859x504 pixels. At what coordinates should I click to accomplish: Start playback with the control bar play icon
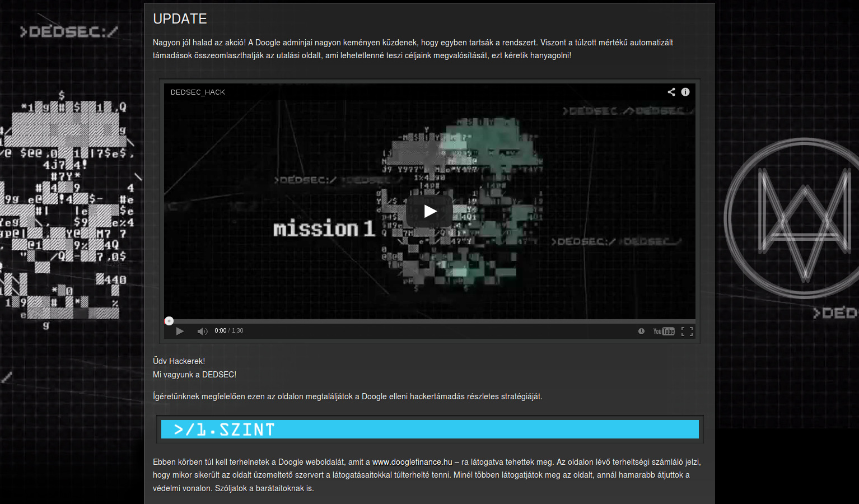[x=180, y=331]
